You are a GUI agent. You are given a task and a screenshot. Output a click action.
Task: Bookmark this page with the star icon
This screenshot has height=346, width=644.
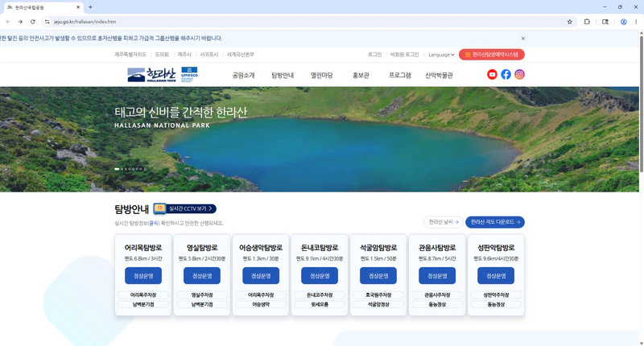pos(570,22)
